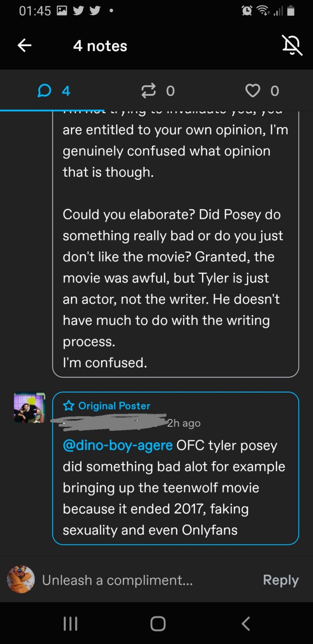Tap the alarm clock status icon

tap(247, 11)
